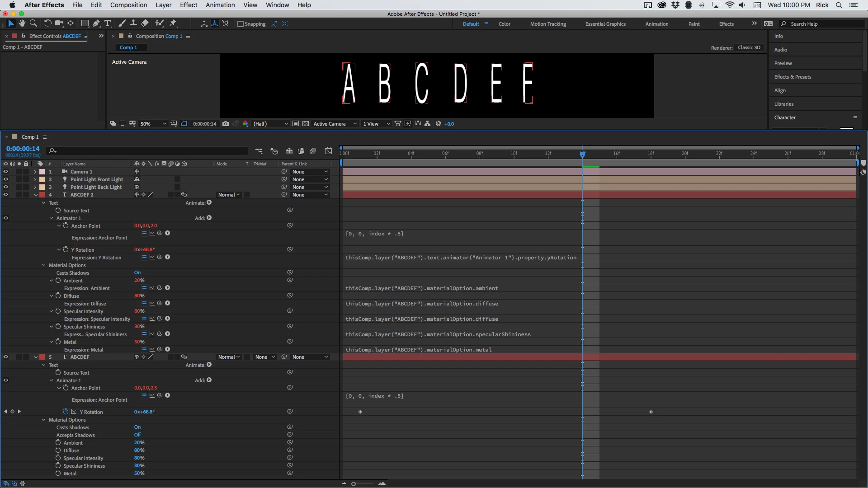Screen dimensions: 868x488
Task: Switch to the Motion Tracking workspace
Action: pyautogui.click(x=548, y=24)
